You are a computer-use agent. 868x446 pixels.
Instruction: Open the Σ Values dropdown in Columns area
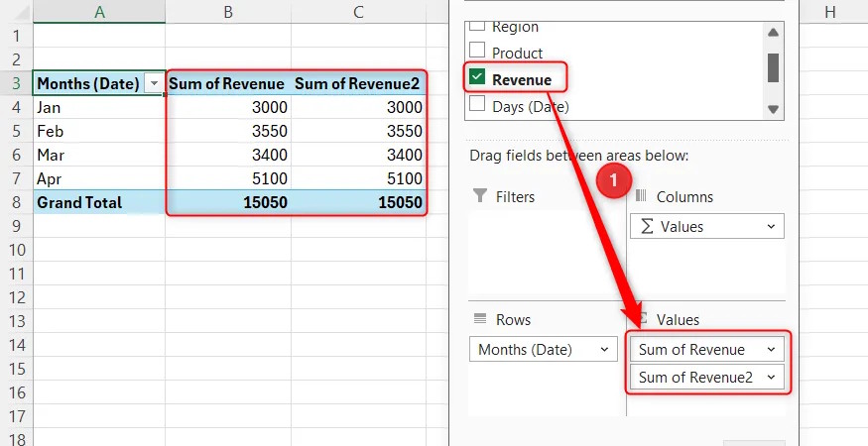tap(772, 226)
